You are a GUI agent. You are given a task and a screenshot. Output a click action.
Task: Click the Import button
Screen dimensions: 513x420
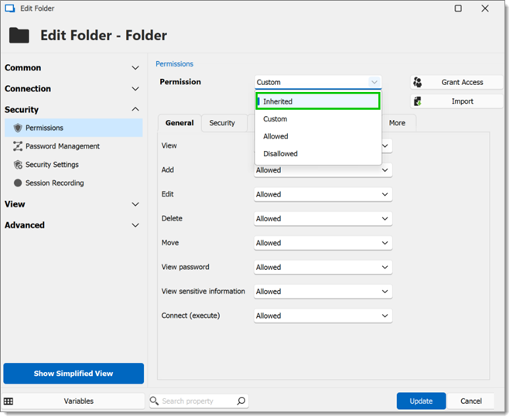coord(457,101)
